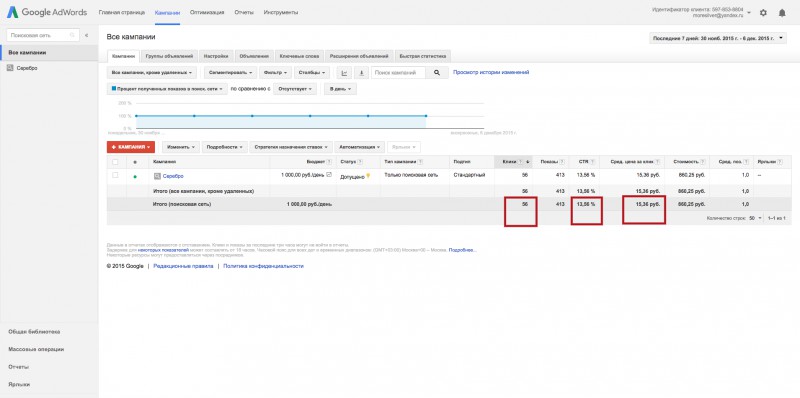Screen dimensions: 800x398
Task: Open the Фильтр dropdown
Action: pos(276,73)
